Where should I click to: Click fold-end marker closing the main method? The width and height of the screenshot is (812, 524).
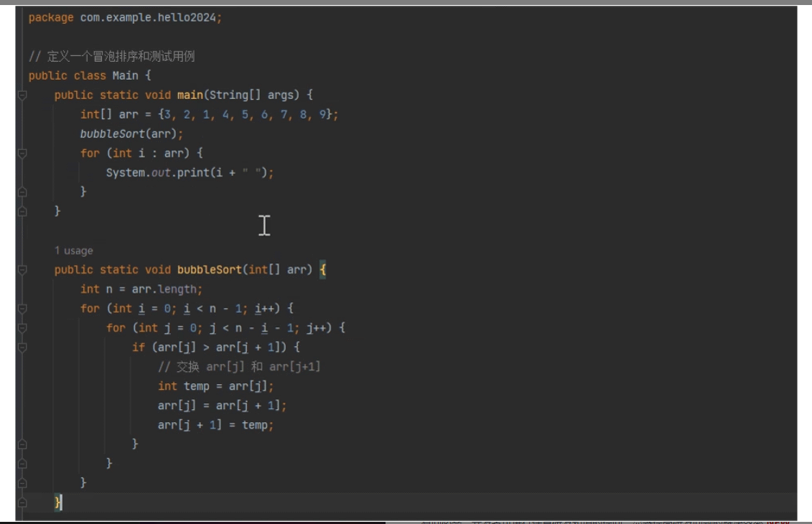pos(22,211)
